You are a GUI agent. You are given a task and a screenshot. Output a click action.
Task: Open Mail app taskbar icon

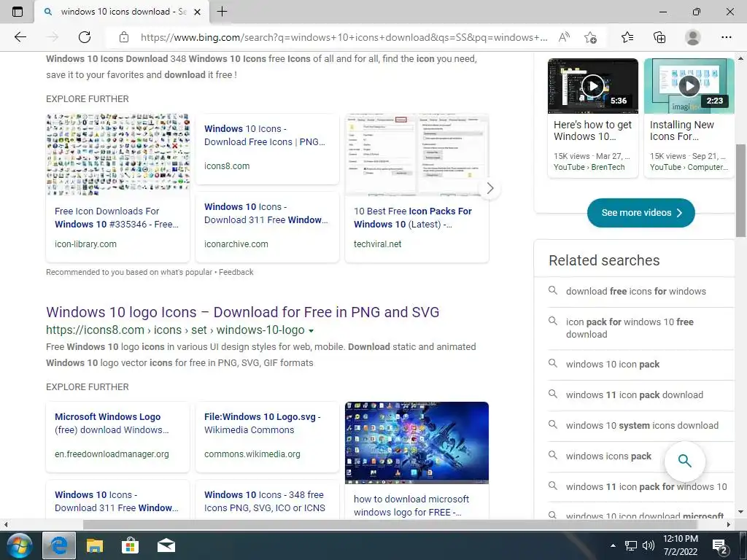pos(166,545)
